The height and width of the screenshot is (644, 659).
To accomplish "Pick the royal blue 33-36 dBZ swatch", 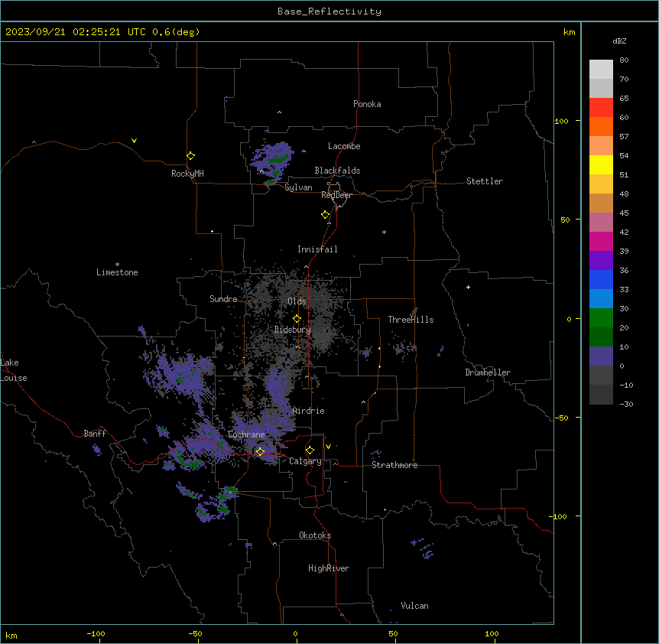I will (601, 279).
